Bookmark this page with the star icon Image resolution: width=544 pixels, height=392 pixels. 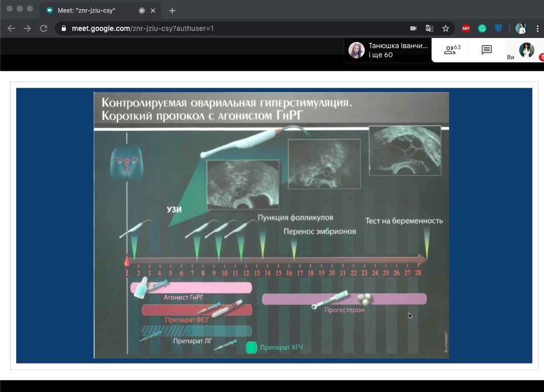pyautogui.click(x=446, y=28)
